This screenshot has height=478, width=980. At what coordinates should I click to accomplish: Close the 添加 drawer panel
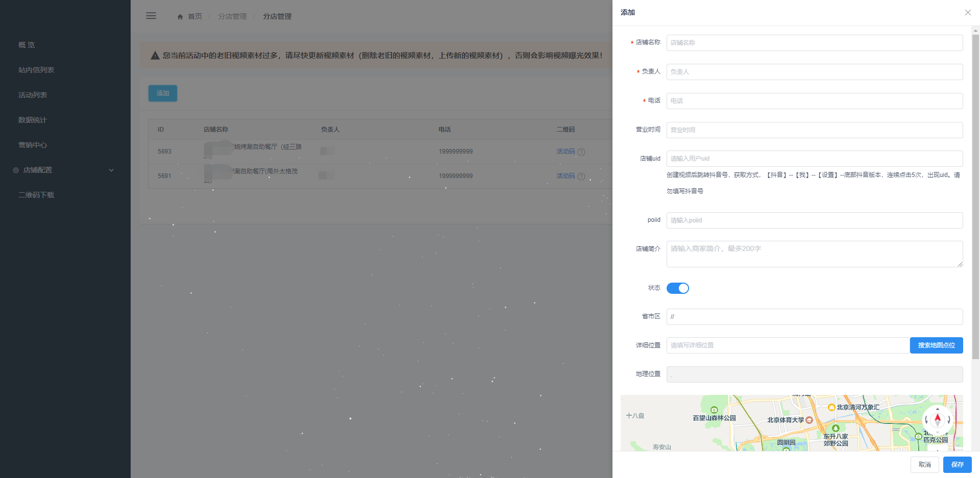(x=967, y=13)
